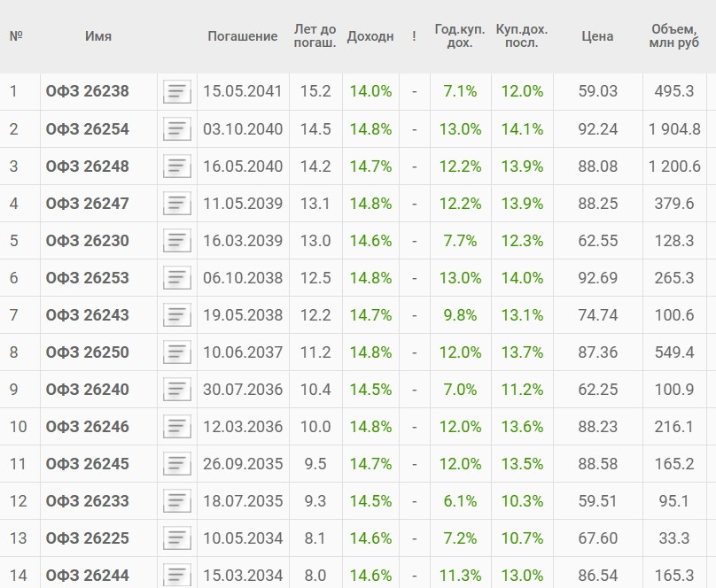Click the № column header
Screen dimensions: 716x588
(16, 36)
